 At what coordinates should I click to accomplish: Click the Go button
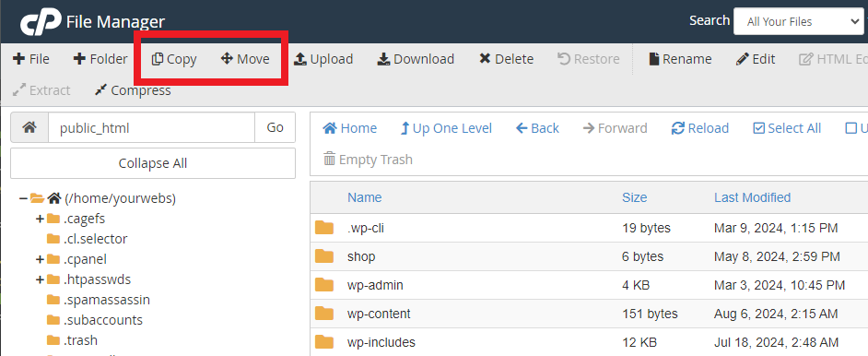pyautogui.click(x=276, y=128)
